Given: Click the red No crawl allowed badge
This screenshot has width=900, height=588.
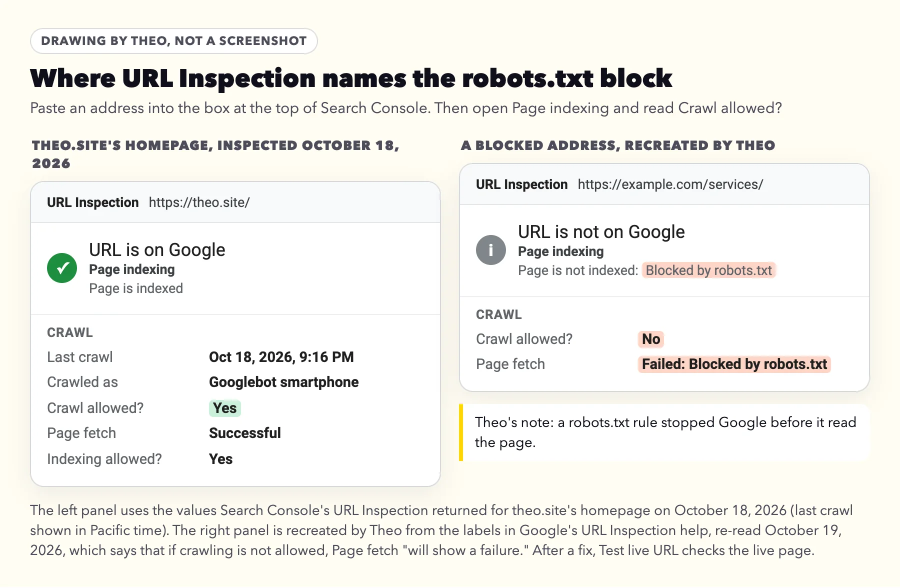Looking at the screenshot, I should pyautogui.click(x=651, y=339).
